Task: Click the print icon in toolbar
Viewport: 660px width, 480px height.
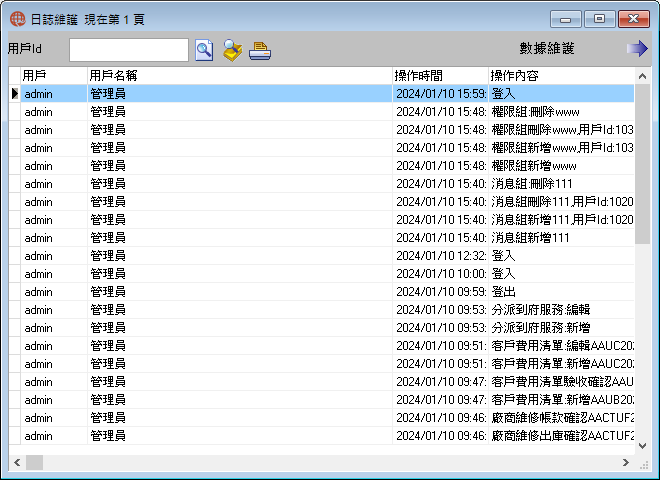Action: pyautogui.click(x=260, y=51)
